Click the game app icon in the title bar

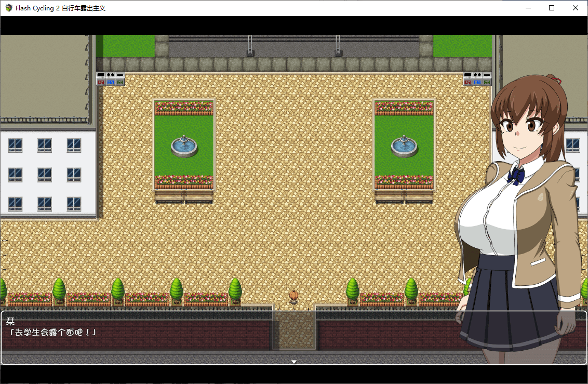coord(8,8)
